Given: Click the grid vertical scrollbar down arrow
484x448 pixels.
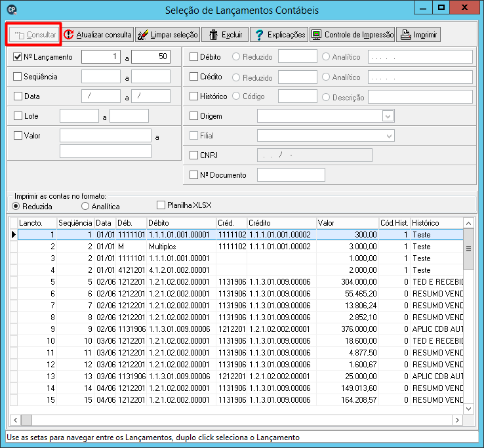Looking at the screenshot, I should pos(468,409).
